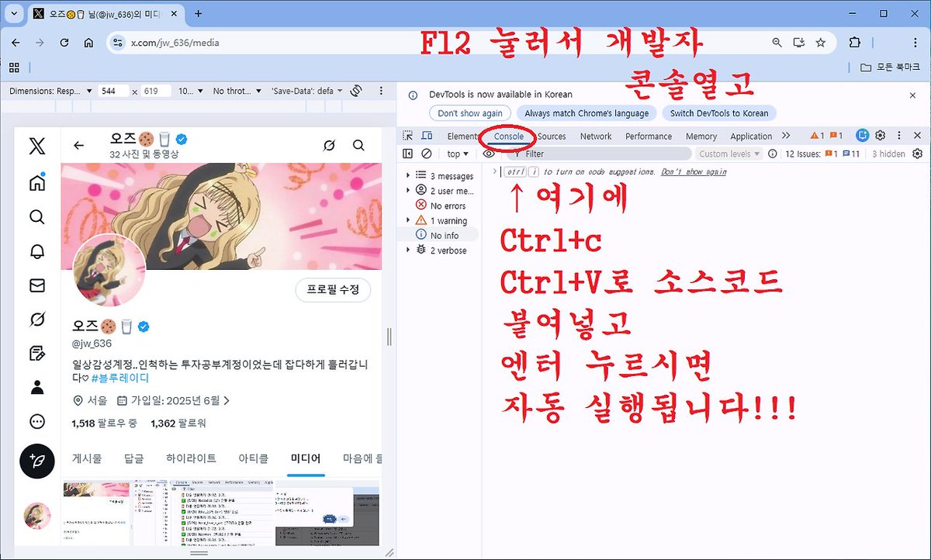The image size is (931, 560).
Task: Clear the console with the clear icon
Action: click(426, 154)
